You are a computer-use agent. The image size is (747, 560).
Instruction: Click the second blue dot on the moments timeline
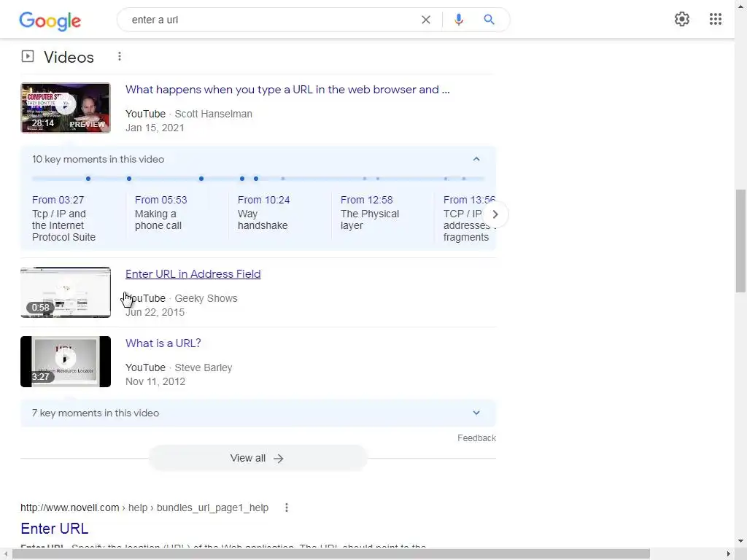[x=129, y=179]
